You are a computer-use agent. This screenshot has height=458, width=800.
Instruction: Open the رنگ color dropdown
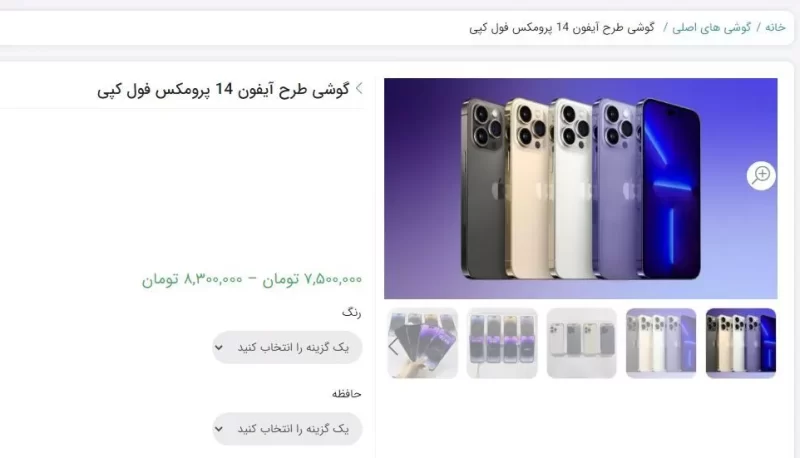(287, 347)
